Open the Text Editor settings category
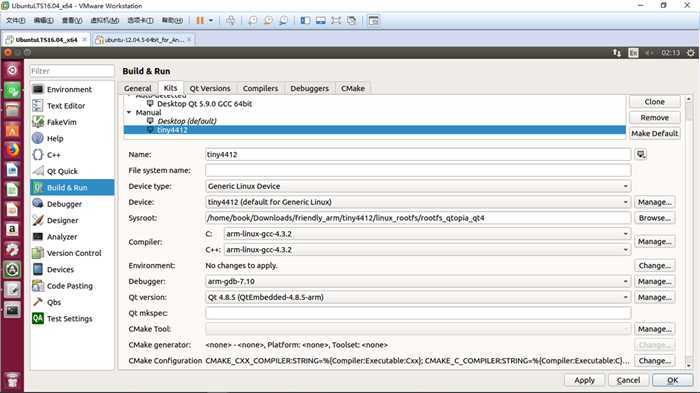Screen dimensions: 700x393 pos(72,106)
